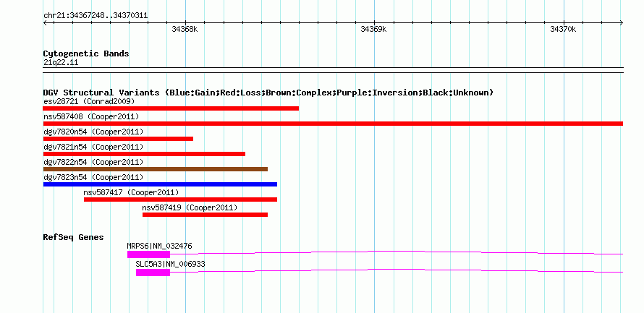Select the SLC5A3 magenta exon block
This screenshot has width=644, height=313.
(153, 273)
